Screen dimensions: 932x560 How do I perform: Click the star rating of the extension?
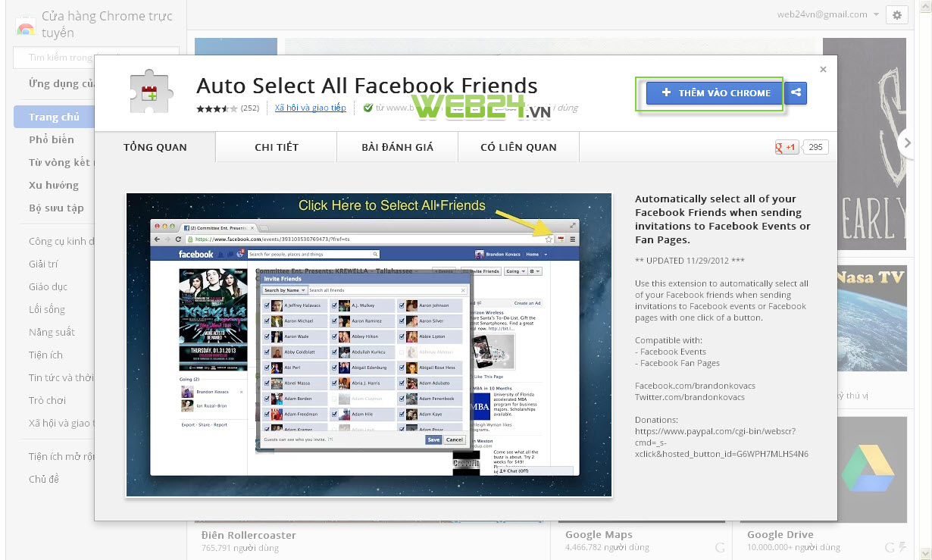(x=217, y=108)
